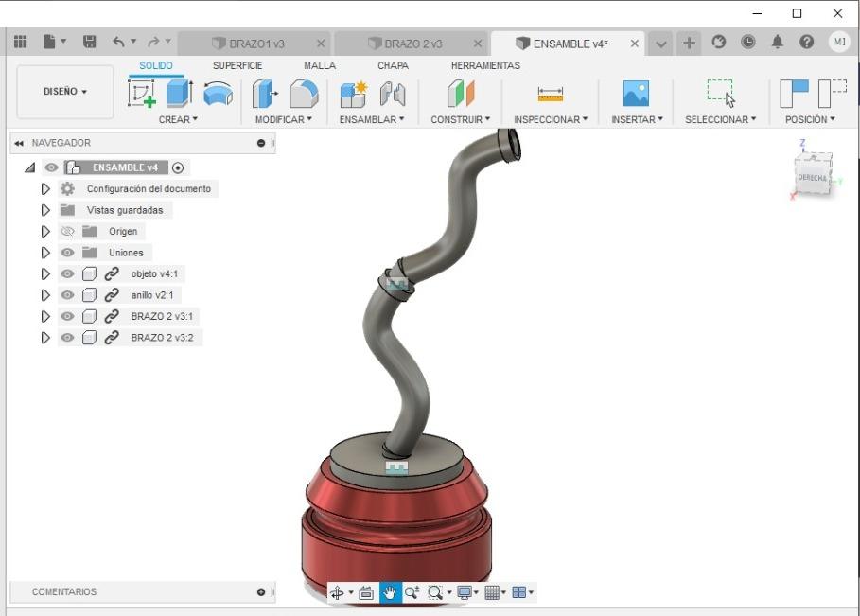The height and width of the screenshot is (616, 860).
Task: Expand the anillo v2:1 node
Action: click(45, 295)
